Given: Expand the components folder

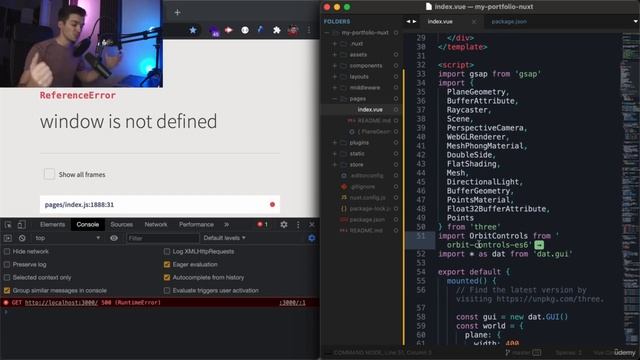Looking at the screenshot, I should click(335, 66).
